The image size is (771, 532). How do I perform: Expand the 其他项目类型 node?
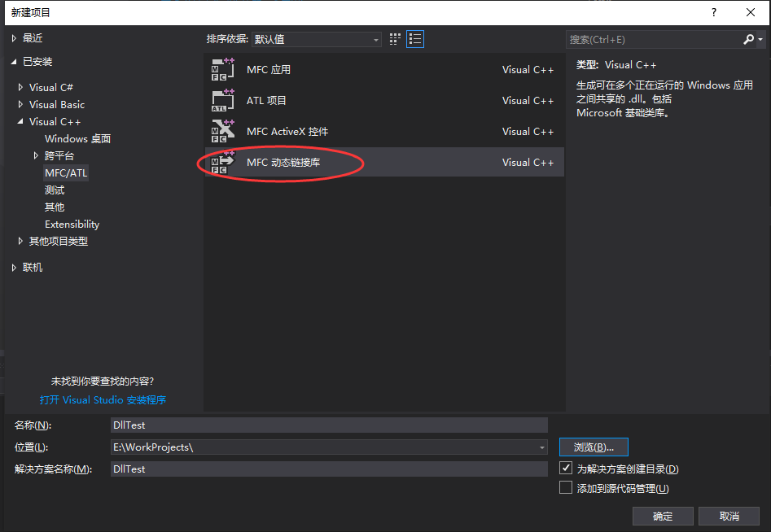(20, 241)
